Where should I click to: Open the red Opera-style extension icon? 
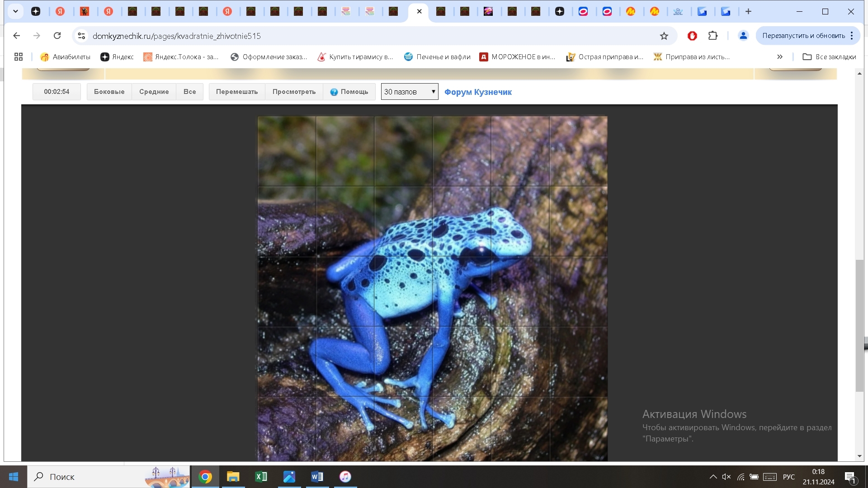[692, 36]
